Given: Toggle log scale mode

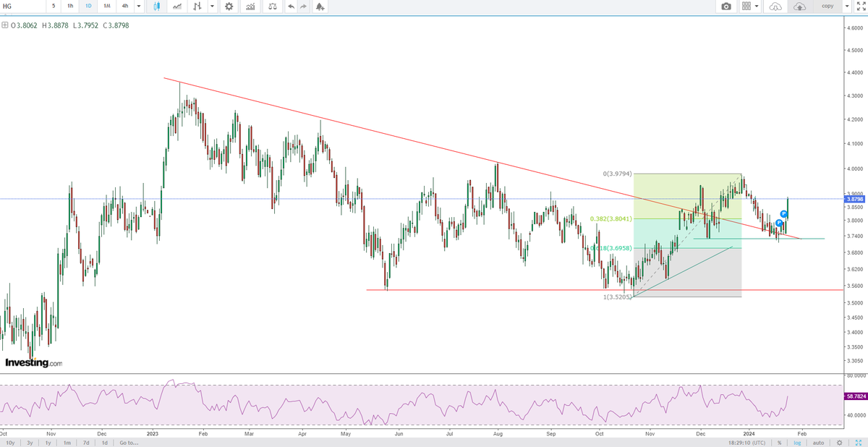Looking at the screenshot, I should point(798,442).
